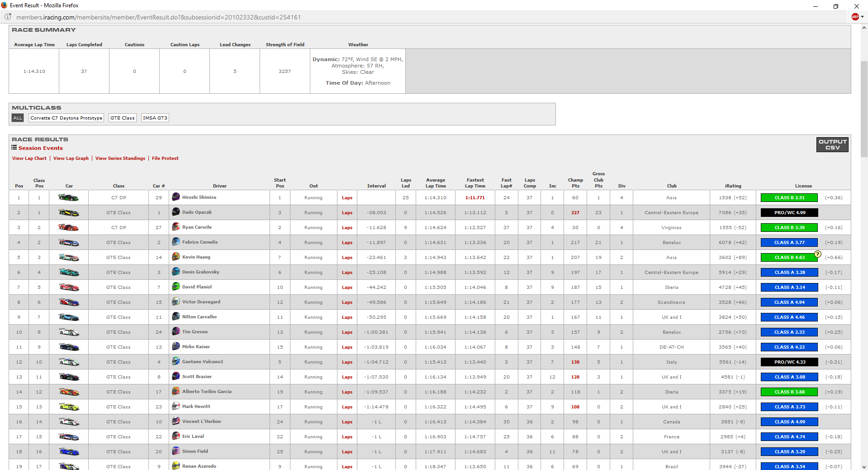This screenshot has width=868, height=470.
Task: Select the ALL multiclass filter
Action: pyautogui.click(x=18, y=118)
